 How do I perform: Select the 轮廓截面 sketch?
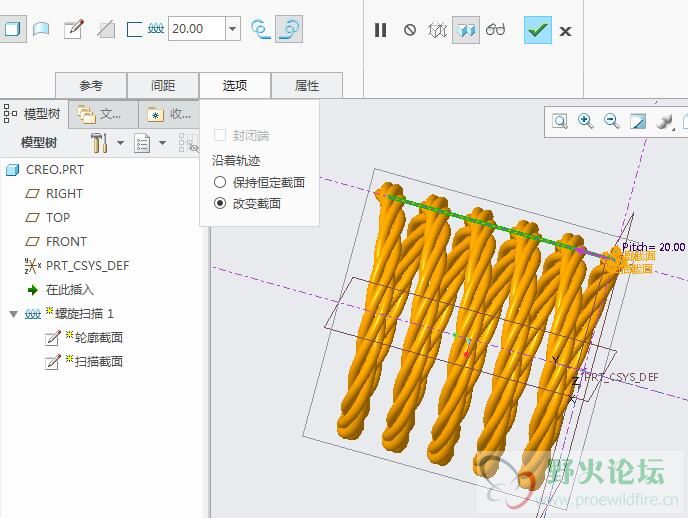pyautogui.click(x=98, y=338)
